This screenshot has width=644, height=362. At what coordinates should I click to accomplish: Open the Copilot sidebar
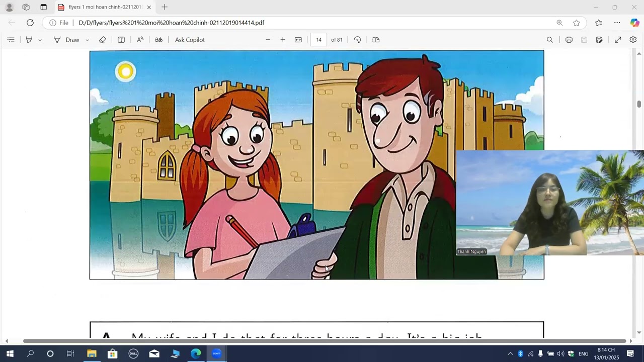tap(634, 23)
